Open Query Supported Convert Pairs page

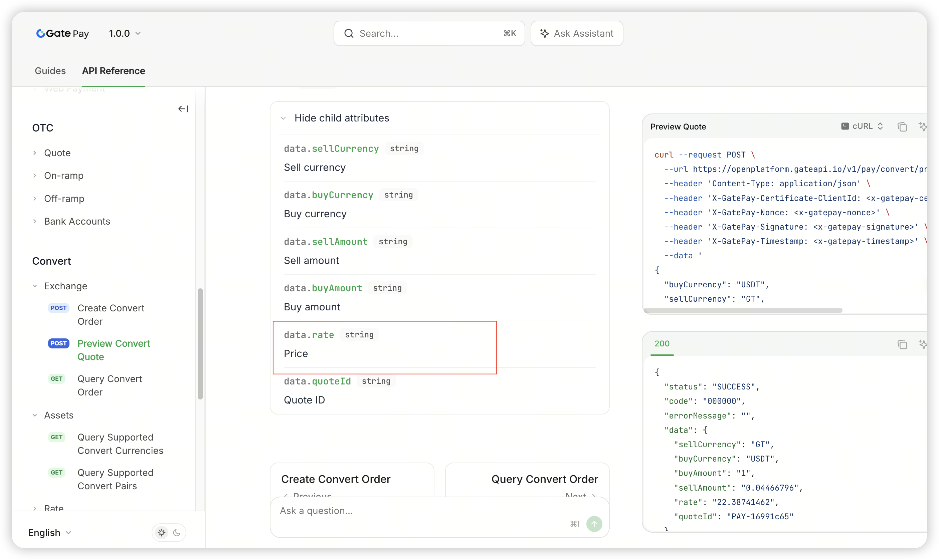pyautogui.click(x=115, y=480)
